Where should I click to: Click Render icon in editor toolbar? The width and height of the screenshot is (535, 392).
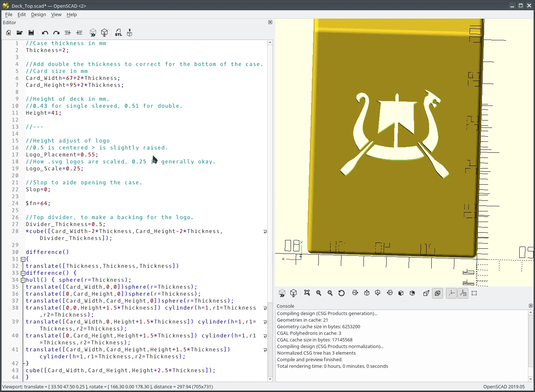pyautogui.click(x=104, y=33)
